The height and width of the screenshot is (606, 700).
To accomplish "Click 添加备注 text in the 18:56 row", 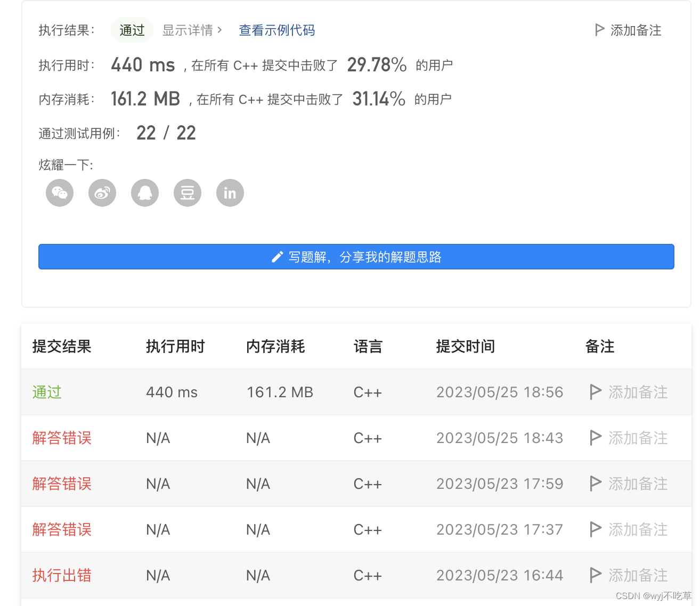I will tap(638, 392).
